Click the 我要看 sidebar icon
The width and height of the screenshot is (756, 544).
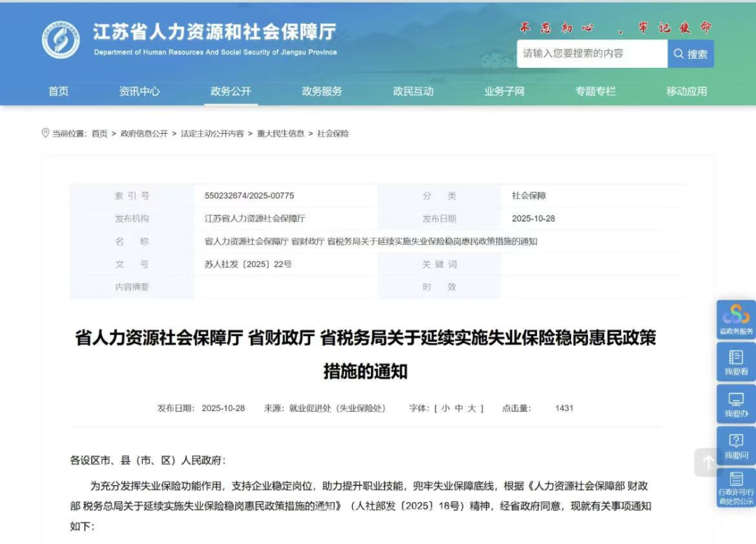[736, 363]
